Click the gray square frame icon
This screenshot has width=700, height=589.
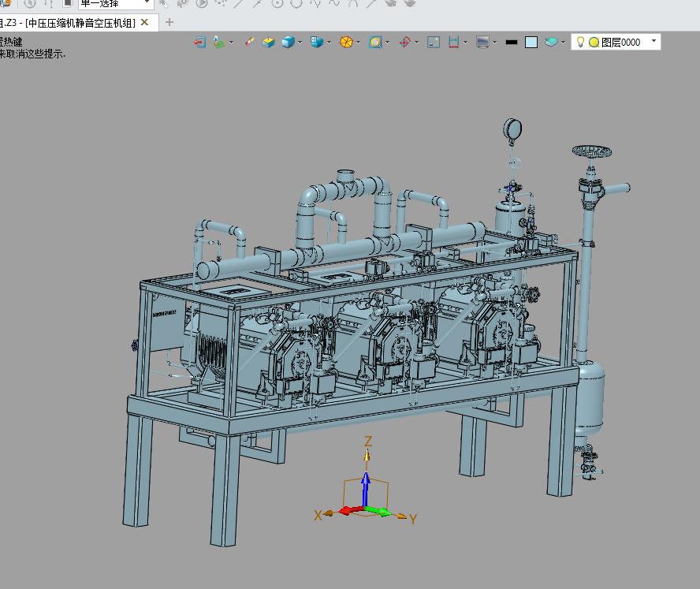(434, 43)
